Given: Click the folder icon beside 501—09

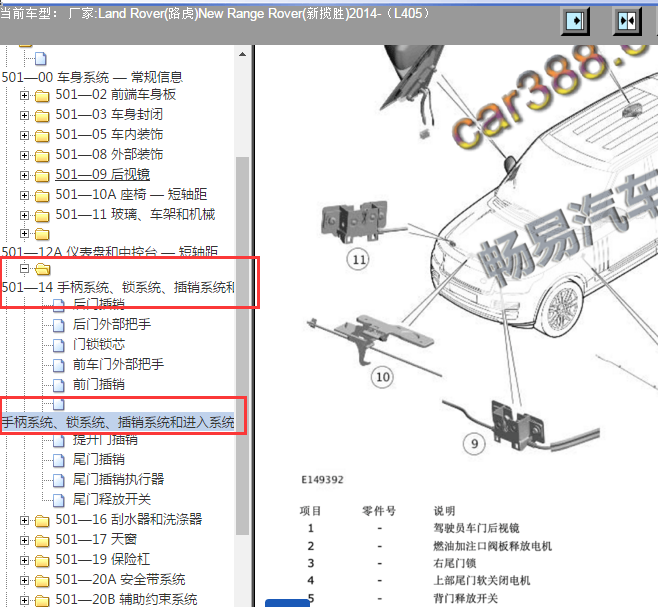Looking at the screenshot, I should coord(42,176).
